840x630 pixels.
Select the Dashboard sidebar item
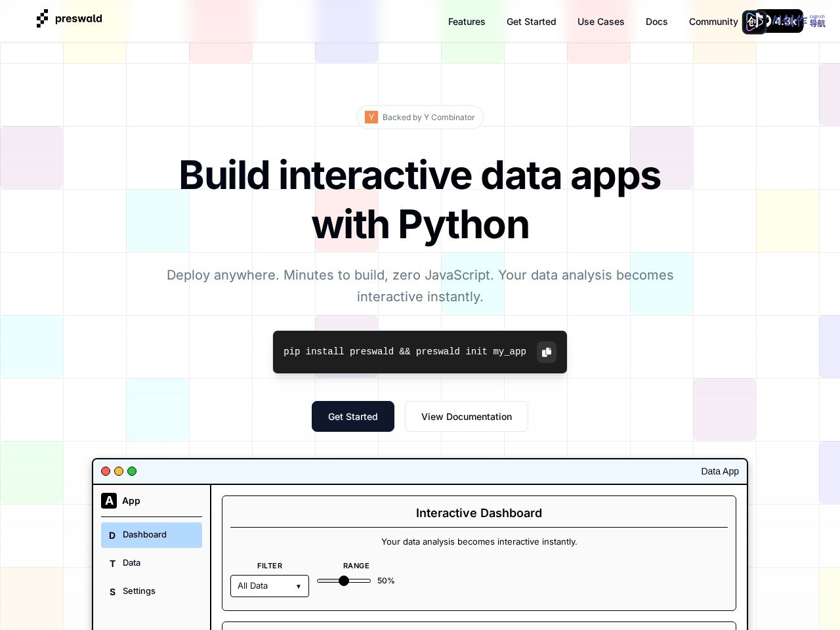(152, 535)
